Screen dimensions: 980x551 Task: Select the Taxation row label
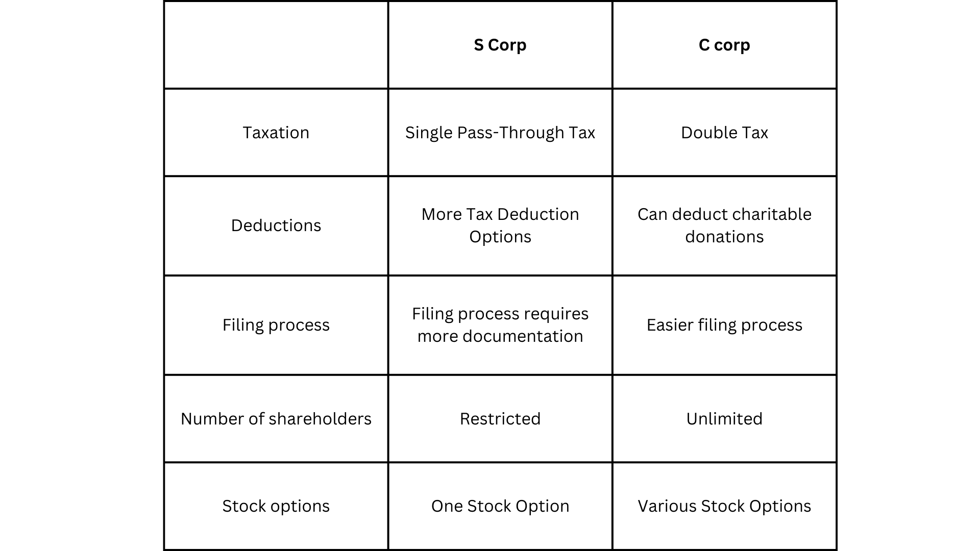275,132
